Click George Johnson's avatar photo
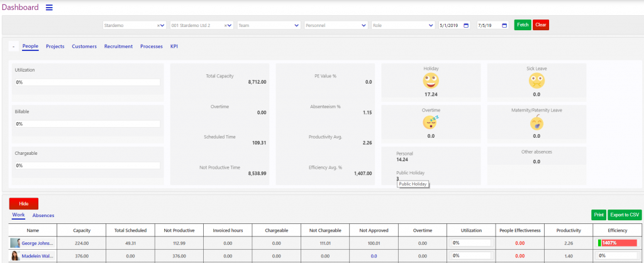The width and height of the screenshot is (644, 263). point(16,243)
